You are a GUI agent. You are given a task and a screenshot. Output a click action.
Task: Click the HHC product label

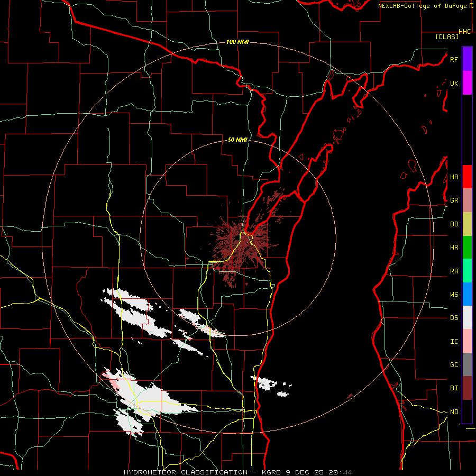click(x=465, y=32)
